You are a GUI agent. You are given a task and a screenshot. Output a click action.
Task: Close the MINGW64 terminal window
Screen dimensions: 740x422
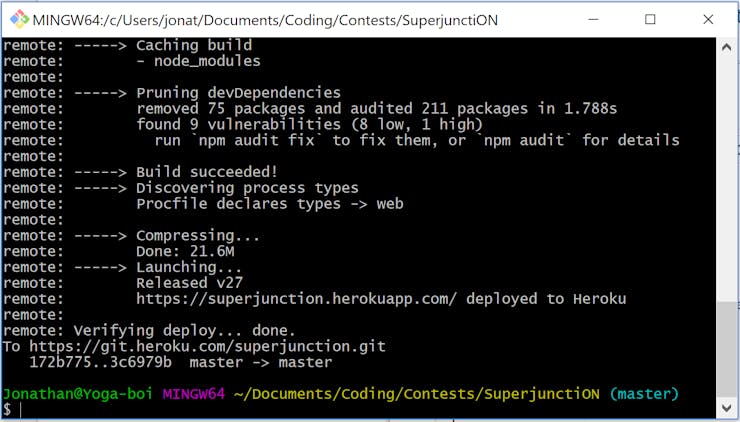(708, 19)
